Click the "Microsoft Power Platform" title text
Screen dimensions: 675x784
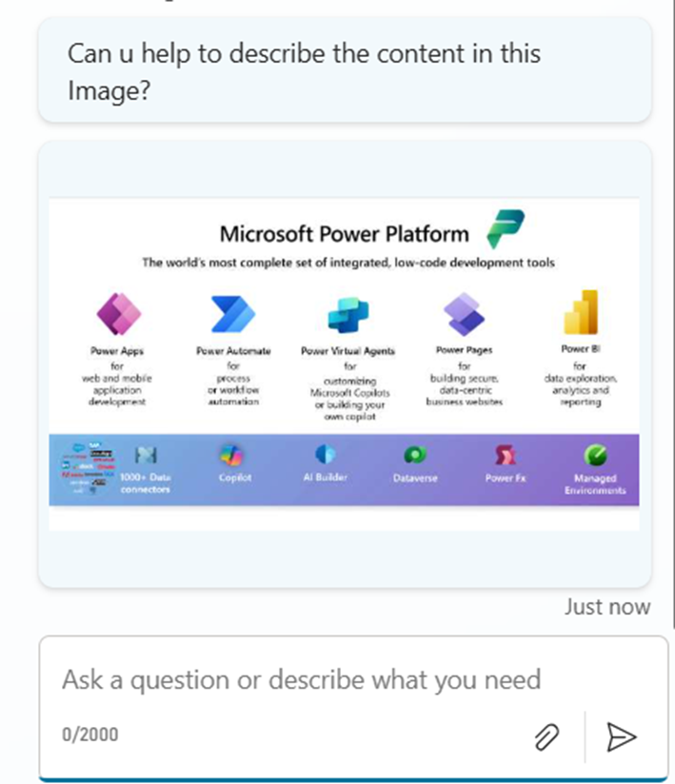[344, 234]
